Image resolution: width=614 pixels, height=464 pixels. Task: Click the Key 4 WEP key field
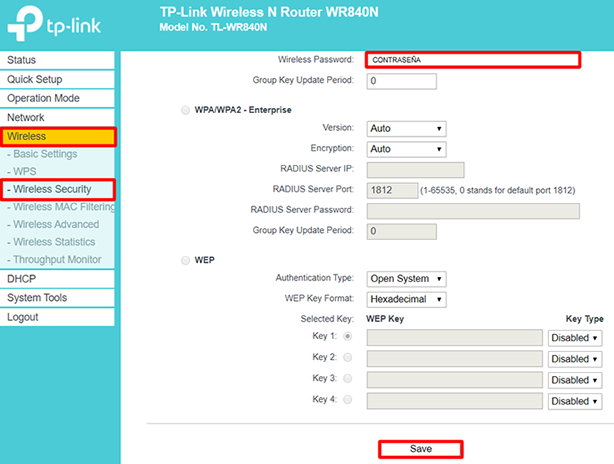[x=455, y=401]
